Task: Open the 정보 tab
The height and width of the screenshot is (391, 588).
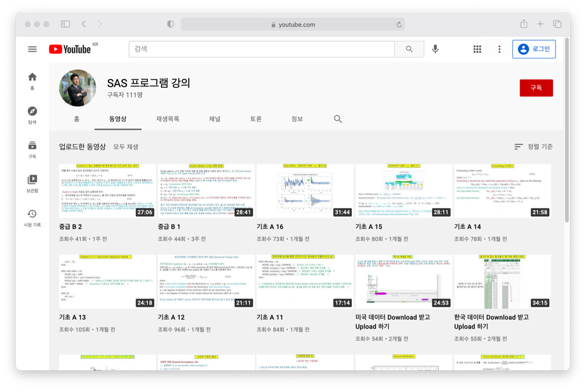Action: click(x=297, y=119)
